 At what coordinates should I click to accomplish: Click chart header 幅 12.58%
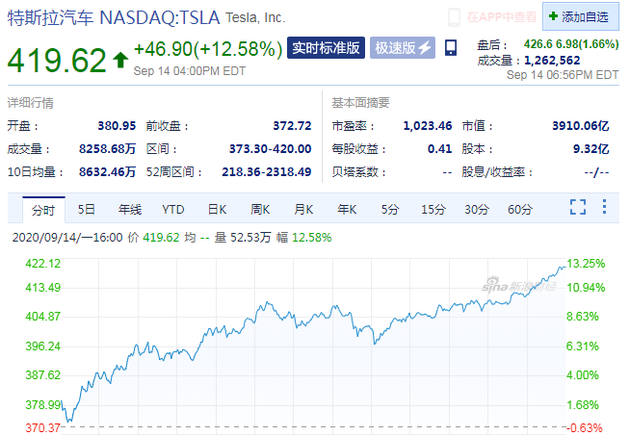[x=304, y=237]
